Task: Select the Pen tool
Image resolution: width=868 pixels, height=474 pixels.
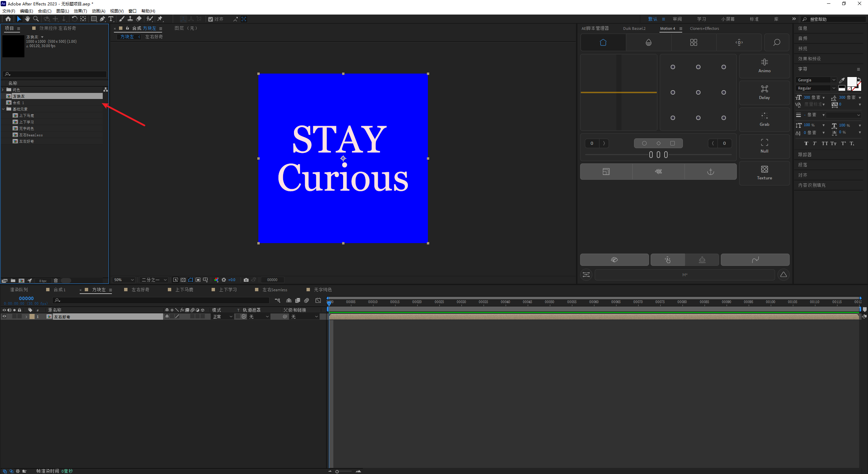Action: coord(102,19)
